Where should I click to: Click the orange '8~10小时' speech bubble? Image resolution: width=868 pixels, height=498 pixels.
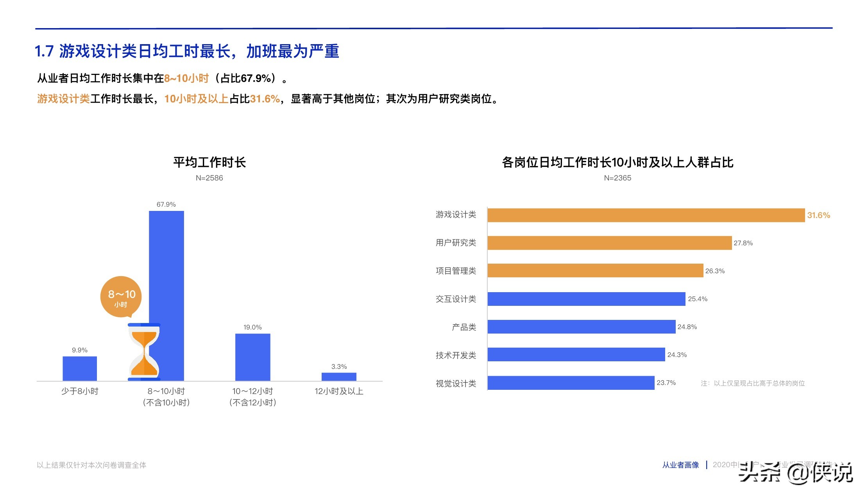(121, 297)
